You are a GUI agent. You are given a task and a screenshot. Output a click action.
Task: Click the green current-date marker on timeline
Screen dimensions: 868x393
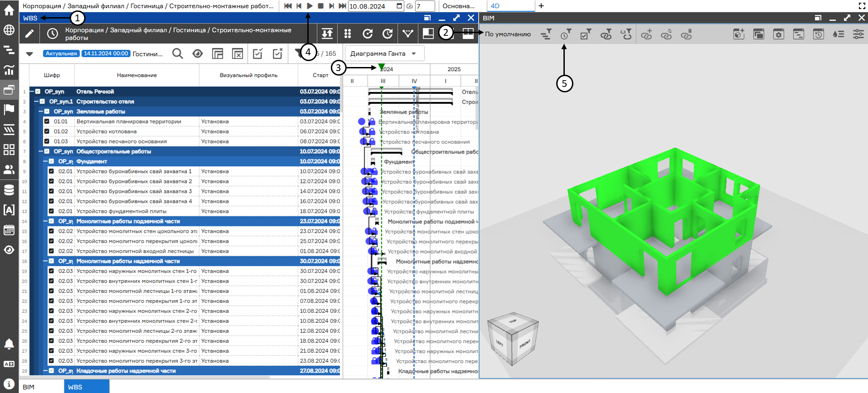[382, 67]
